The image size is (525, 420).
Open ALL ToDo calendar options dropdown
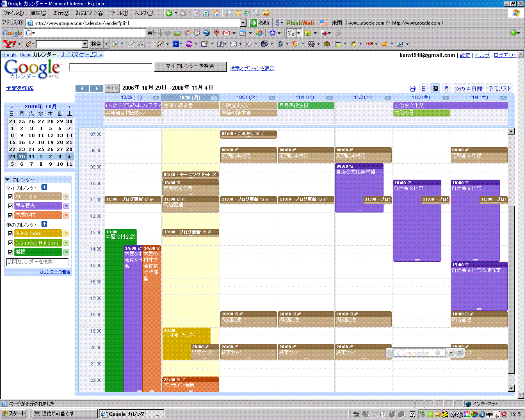pyautogui.click(x=66, y=196)
